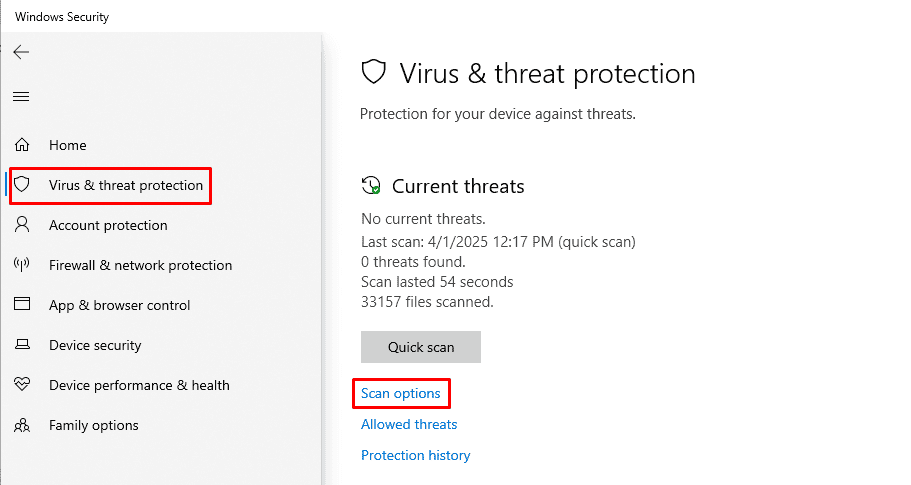Open Scan options
The height and width of the screenshot is (485, 911).
(x=401, y=393)
